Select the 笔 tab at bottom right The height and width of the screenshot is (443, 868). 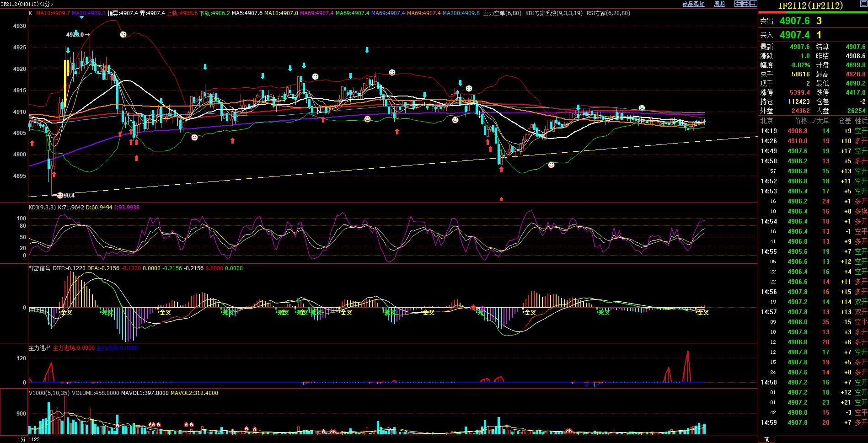pyautogui.click(x=766, y=439)
